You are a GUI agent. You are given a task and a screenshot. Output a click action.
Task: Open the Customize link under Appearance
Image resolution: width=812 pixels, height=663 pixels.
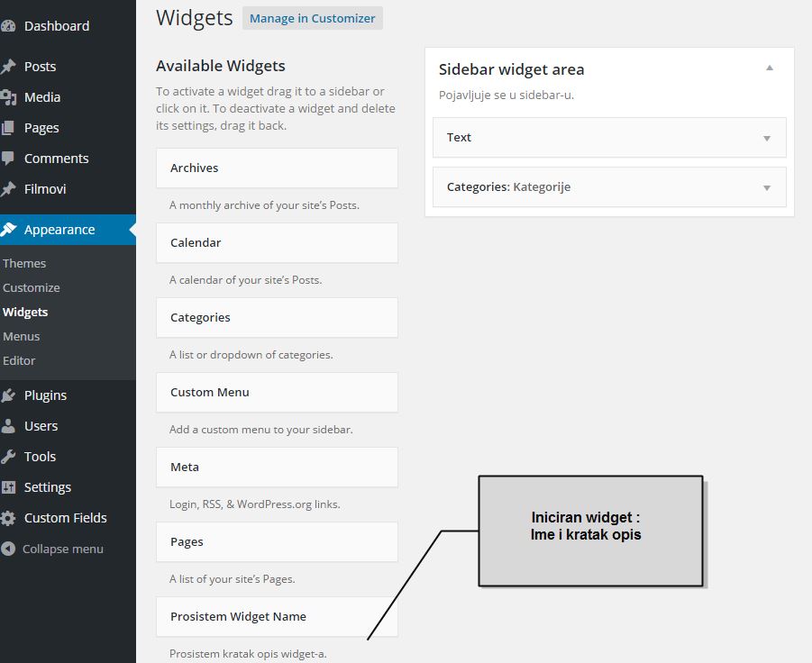point(32,287)
